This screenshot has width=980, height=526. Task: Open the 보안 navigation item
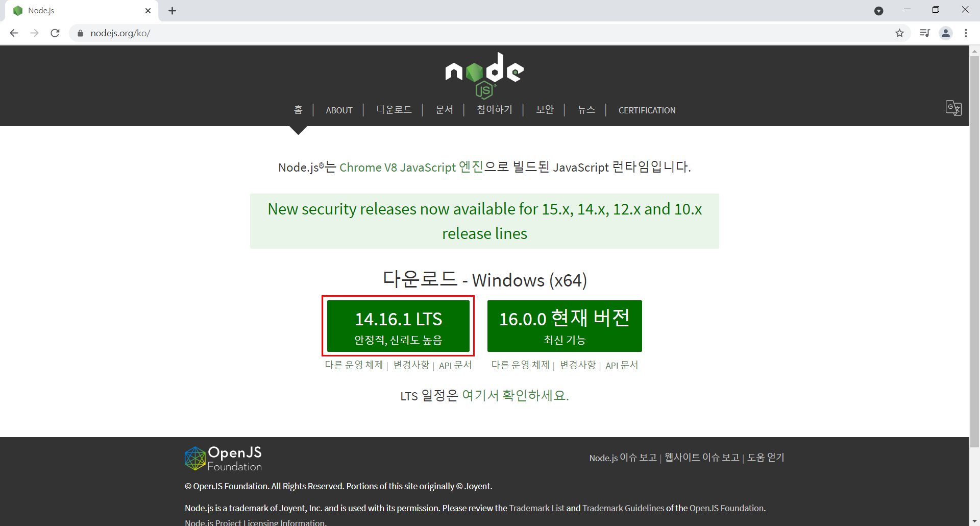point(545,110)
